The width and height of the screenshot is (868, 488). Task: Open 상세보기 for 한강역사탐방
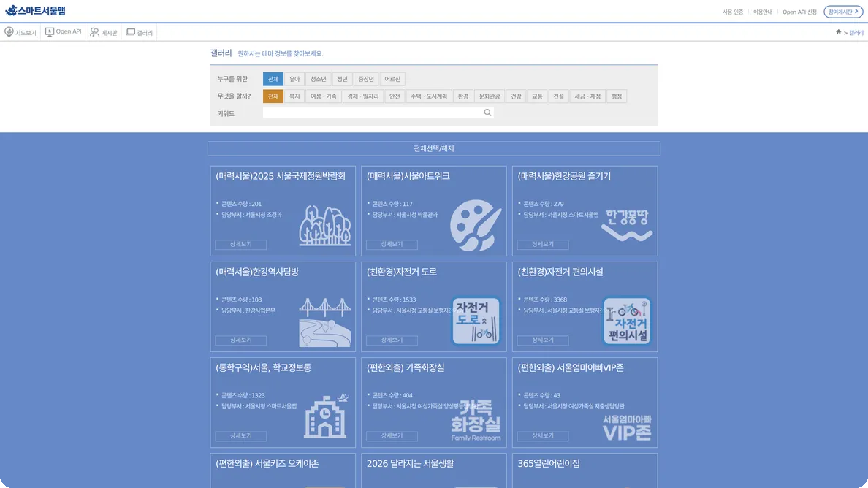click(241, 340)
